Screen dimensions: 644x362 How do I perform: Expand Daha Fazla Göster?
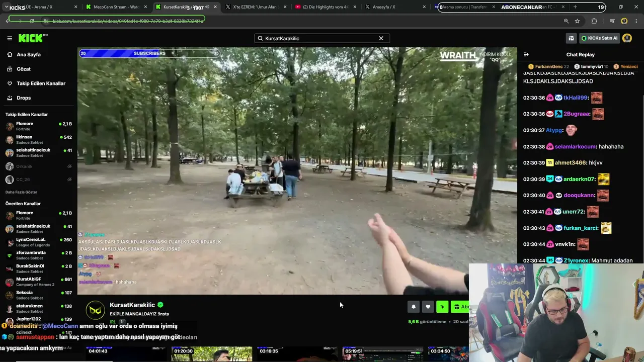(21, 192)
